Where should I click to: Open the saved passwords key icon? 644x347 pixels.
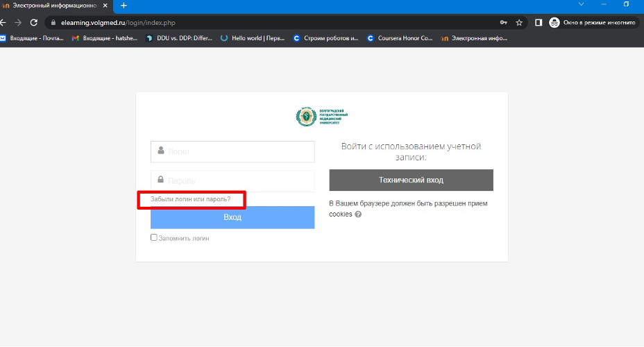tap(503, 22)
